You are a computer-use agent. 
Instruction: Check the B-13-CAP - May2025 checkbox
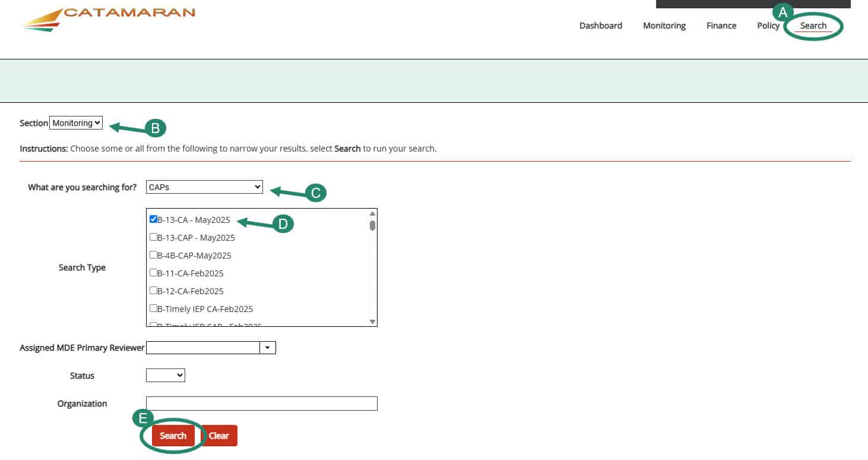pyautogui.click(x=154, y=237)
